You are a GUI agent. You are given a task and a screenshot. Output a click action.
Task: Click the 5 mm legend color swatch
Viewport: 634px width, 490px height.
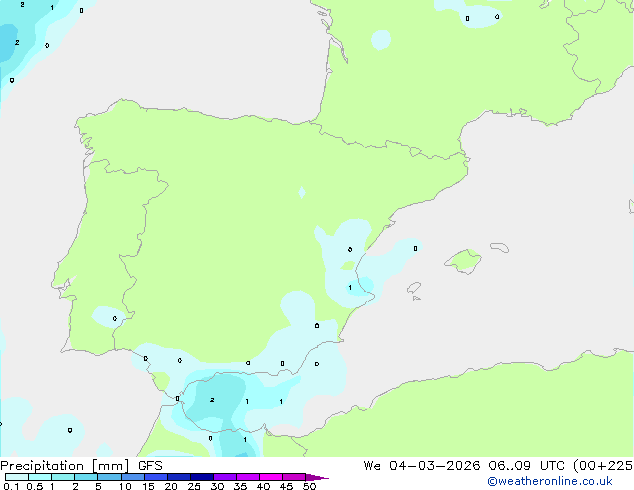[110, 477]
